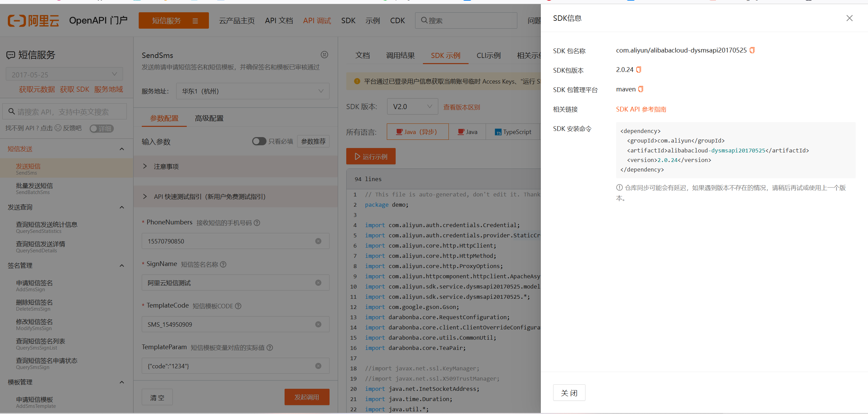This screenshot has width=868, height=414.
Task: Click the sad-face feedback icon by SendSms
Action: pos(324,55)
